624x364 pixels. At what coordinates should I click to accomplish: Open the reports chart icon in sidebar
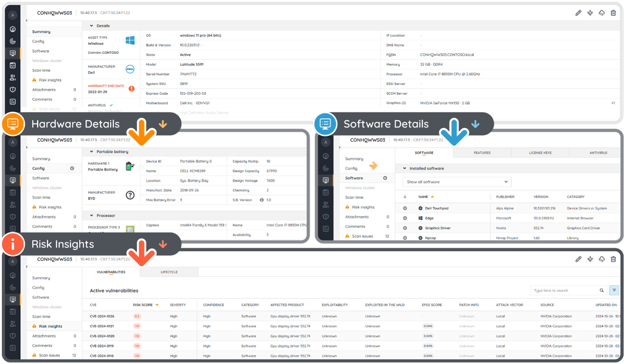[x=12, y=102]
